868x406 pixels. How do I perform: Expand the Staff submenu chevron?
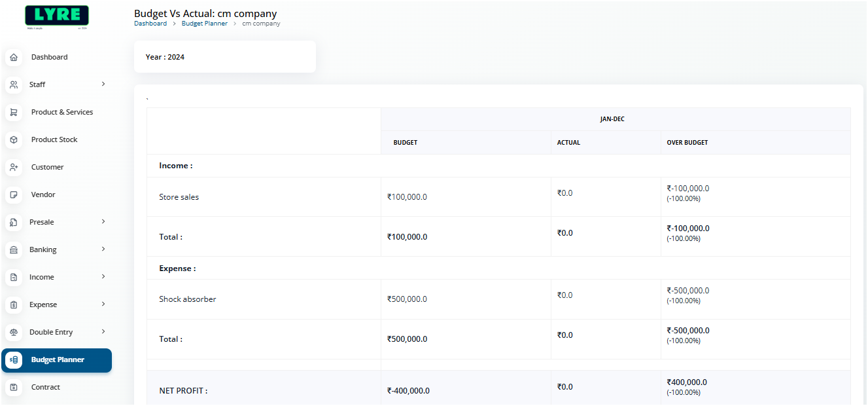coord(103,84)
